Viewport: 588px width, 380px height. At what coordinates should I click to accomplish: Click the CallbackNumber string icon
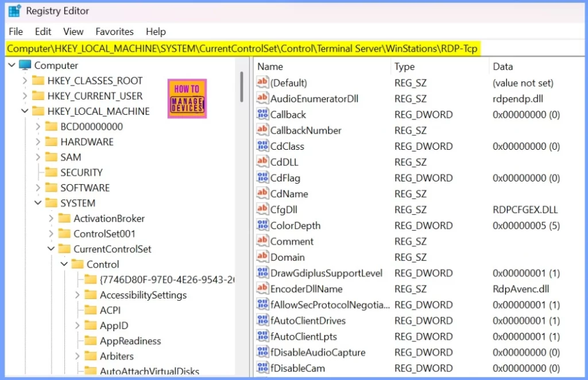(x=262, y=130)
